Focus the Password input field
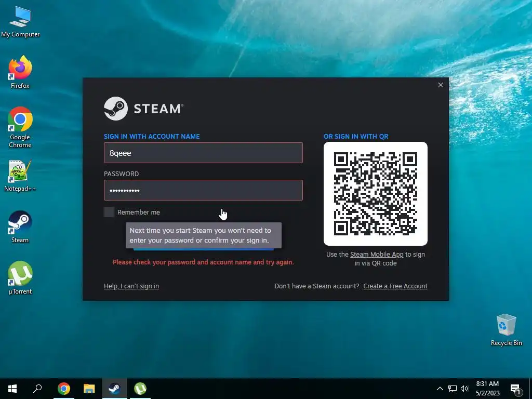The image size is (532, 399). [203, 190]
